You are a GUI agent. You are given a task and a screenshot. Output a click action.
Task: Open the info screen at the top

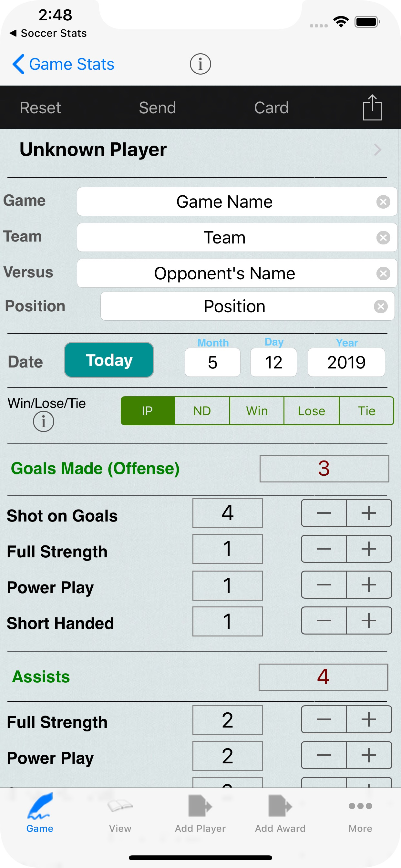coord(200,64)
